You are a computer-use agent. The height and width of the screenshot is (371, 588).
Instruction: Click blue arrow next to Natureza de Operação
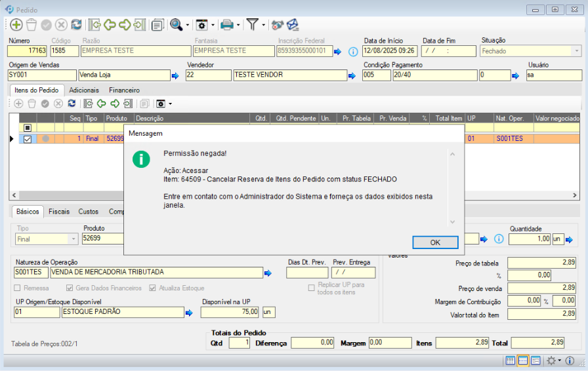point(268,273)
